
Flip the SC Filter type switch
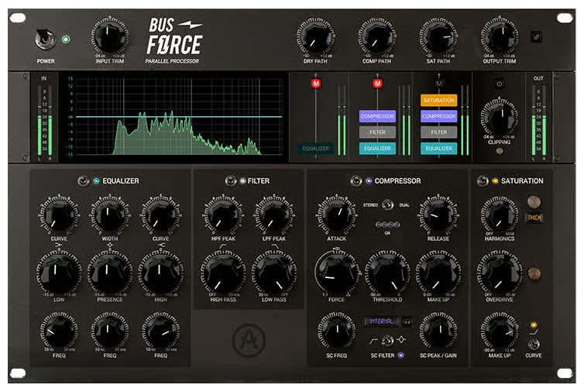[387, 340]
